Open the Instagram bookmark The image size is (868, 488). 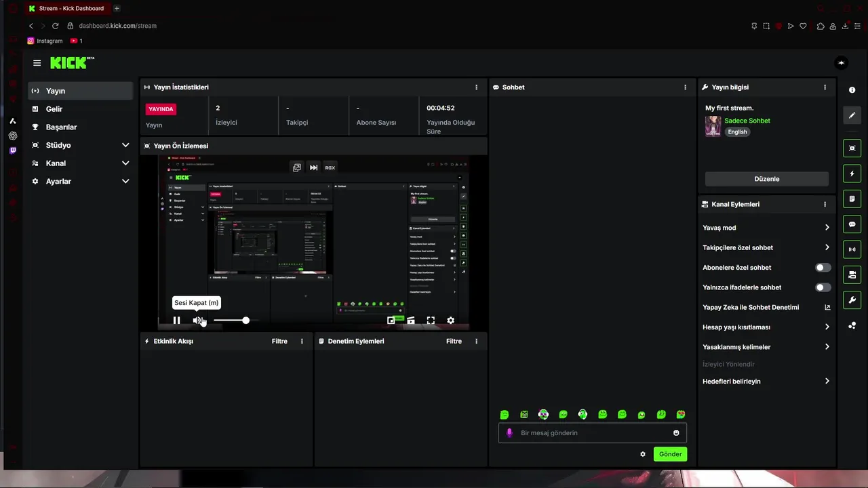(x=45, y=41)
